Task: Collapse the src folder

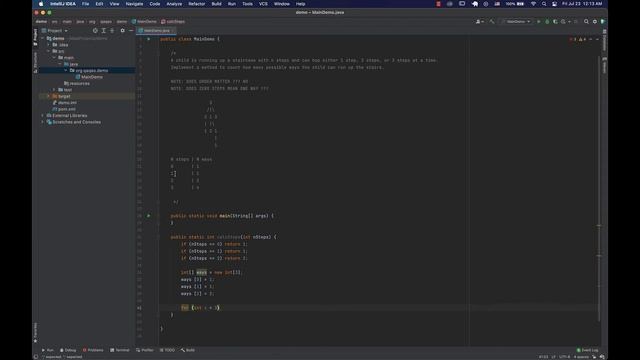Action: (49, 51)
